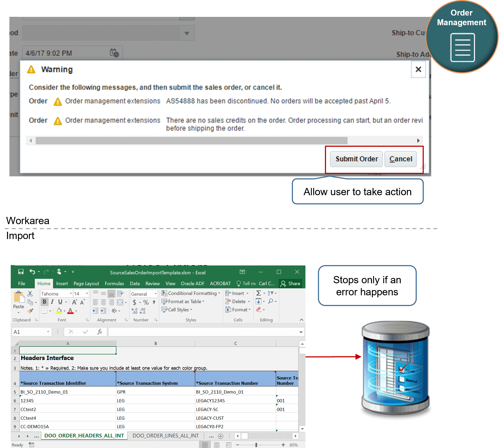Click the AutoSum icon
The width and height of the screenshot is (500, 448).
point(258,293)
